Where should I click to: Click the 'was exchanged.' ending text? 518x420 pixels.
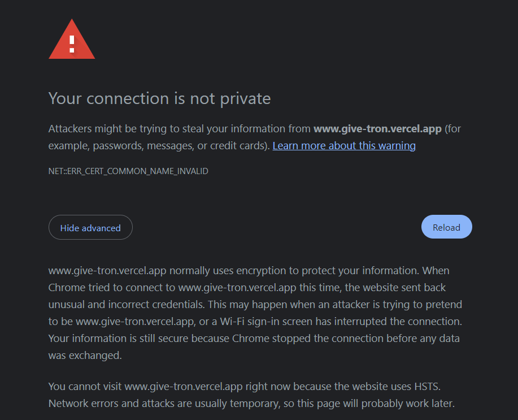85,355
